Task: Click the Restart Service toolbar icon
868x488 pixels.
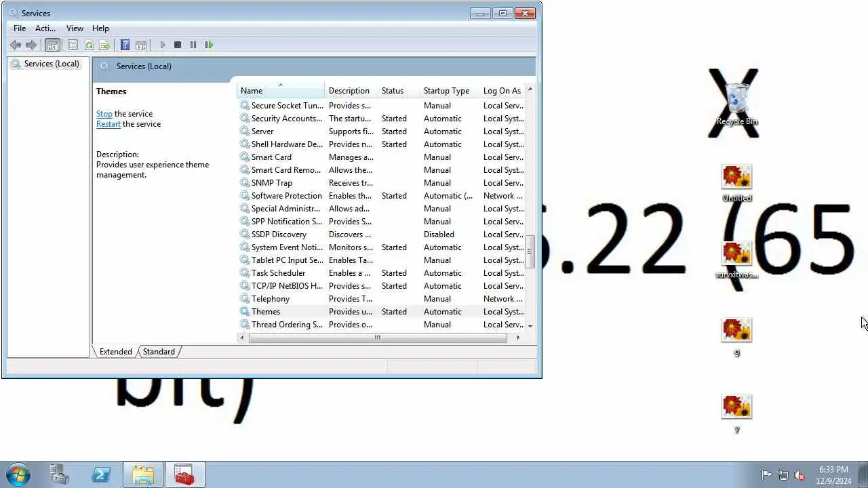Action: 209,45
